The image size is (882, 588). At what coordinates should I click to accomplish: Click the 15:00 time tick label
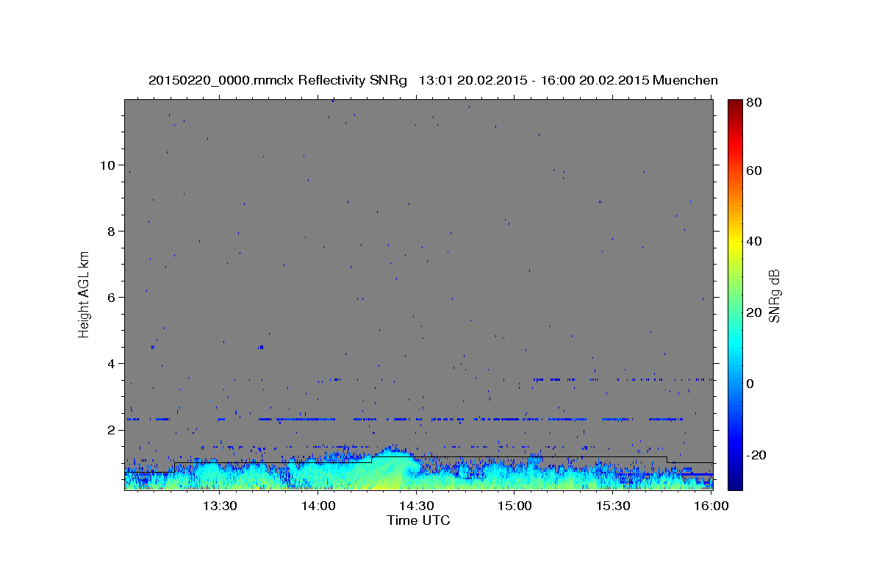[x=515, y=506]
